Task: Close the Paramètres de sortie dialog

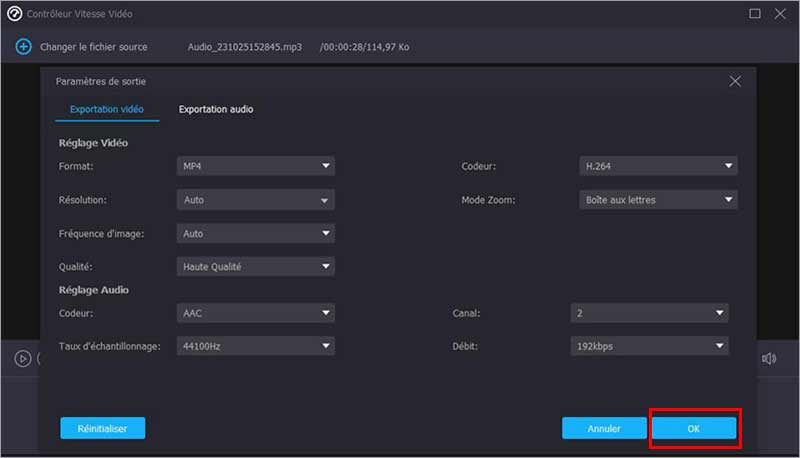Action: click(x=735, y=81)
